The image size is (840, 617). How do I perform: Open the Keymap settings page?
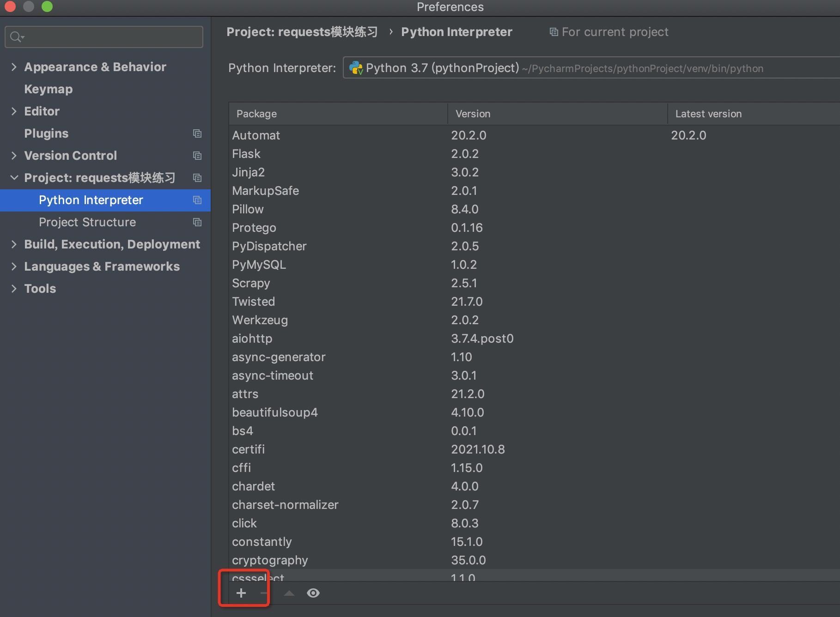tap(49, 89)
